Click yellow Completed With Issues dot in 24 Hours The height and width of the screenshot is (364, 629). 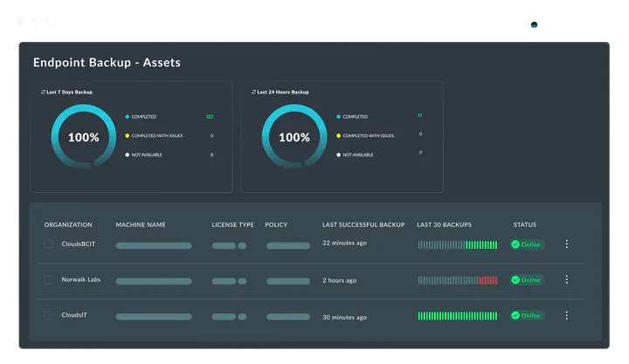point(337,135)
